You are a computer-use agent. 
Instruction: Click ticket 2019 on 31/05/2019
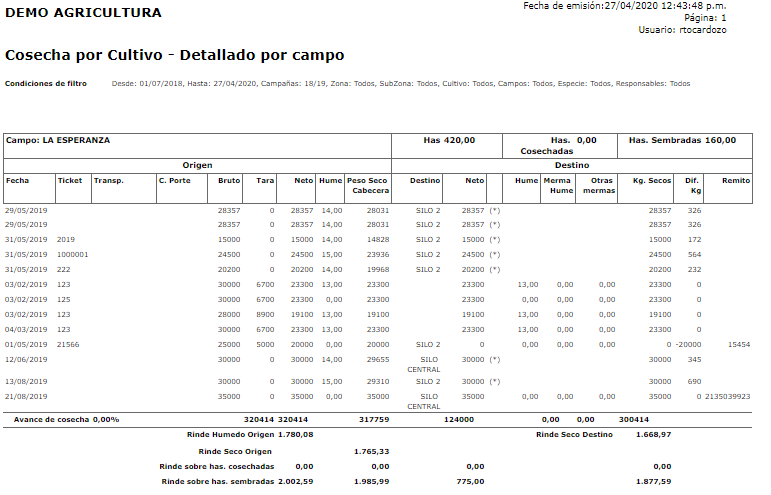tap(66, 240)
